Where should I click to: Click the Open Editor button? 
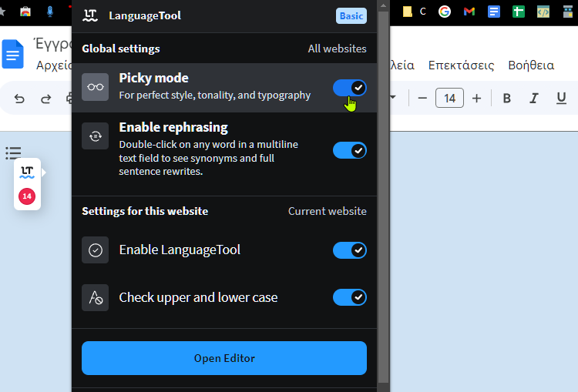tap(224, 358)
